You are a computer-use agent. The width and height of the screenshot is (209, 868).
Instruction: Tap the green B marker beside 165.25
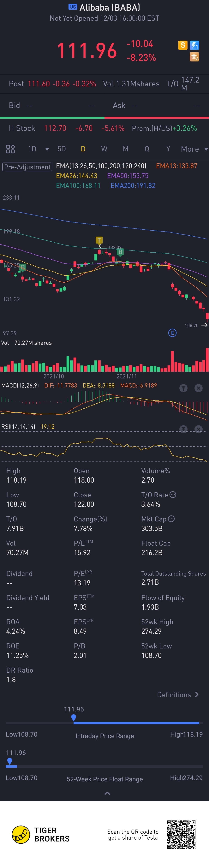pos(23,267)
